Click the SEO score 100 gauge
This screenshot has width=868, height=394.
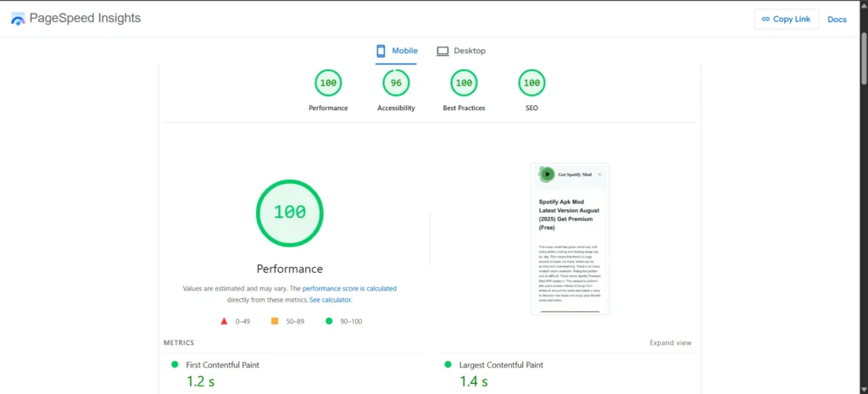tap(531, 83)
